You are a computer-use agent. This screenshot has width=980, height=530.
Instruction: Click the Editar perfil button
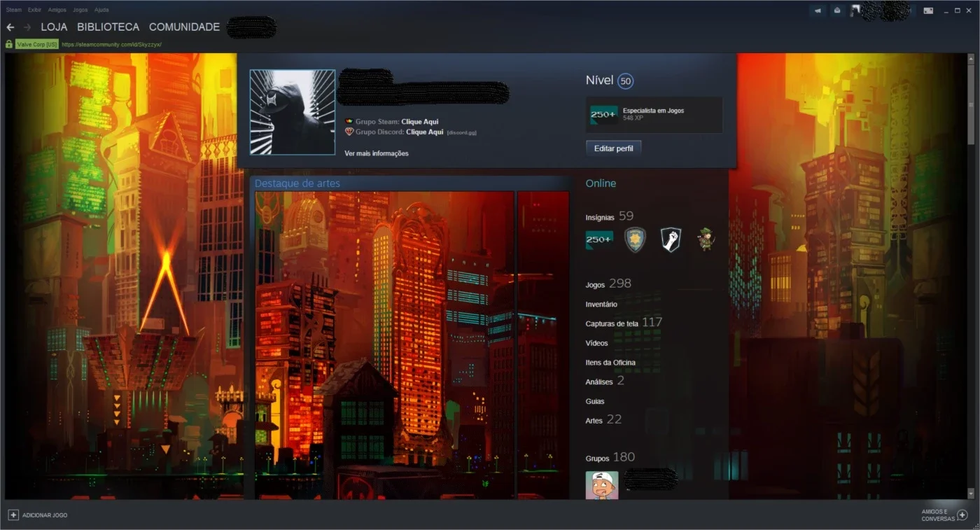coord(613,148)
